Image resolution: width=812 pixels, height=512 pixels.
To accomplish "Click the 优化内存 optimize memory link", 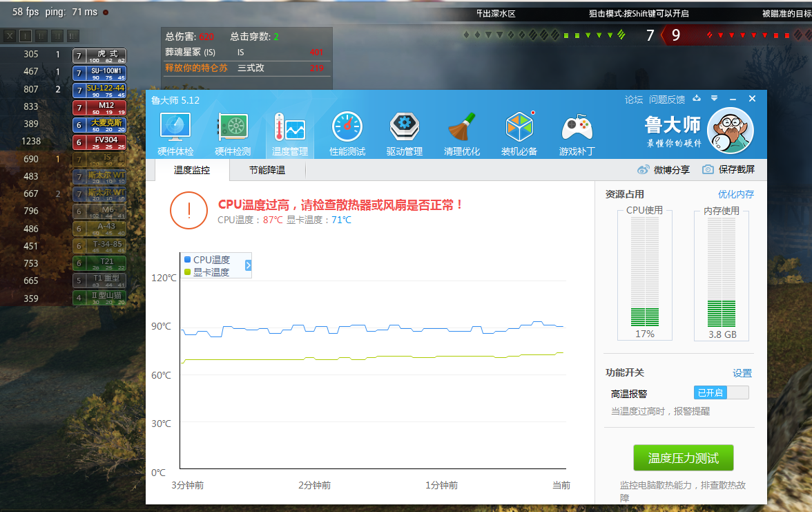I will pos(736,194).
